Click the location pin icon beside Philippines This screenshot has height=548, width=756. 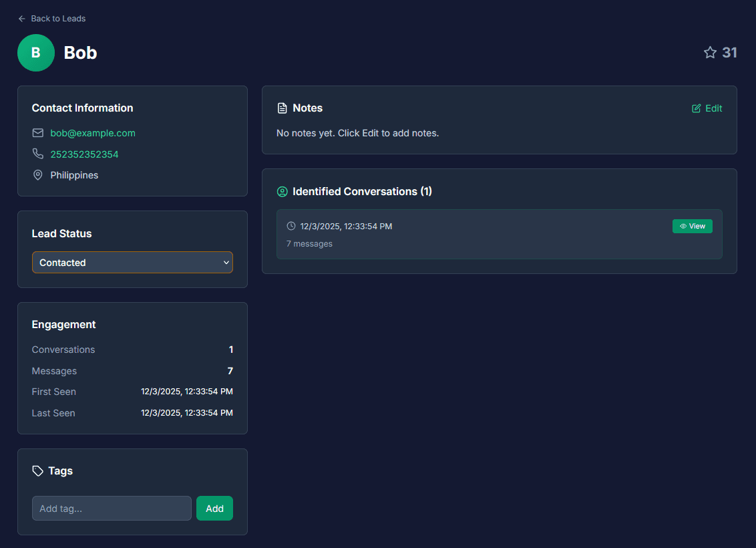point(37,174)
